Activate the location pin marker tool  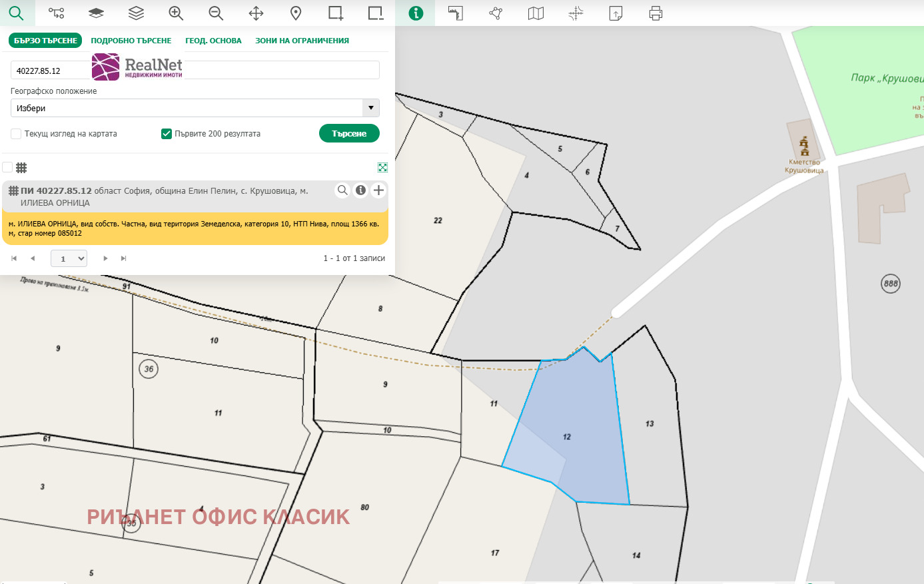[x=296, y=13]
